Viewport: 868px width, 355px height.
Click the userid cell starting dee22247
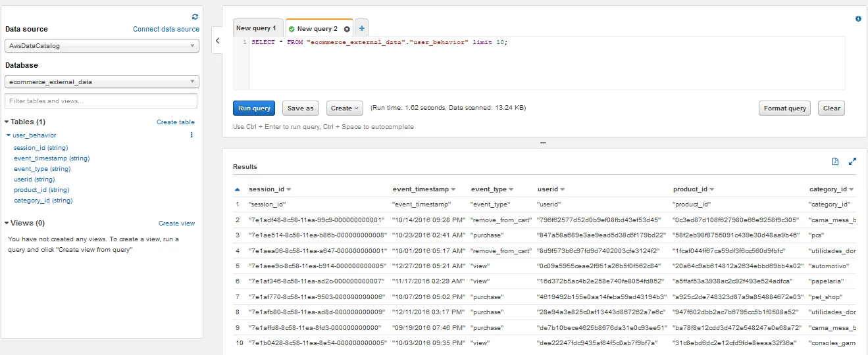(598, 343)
